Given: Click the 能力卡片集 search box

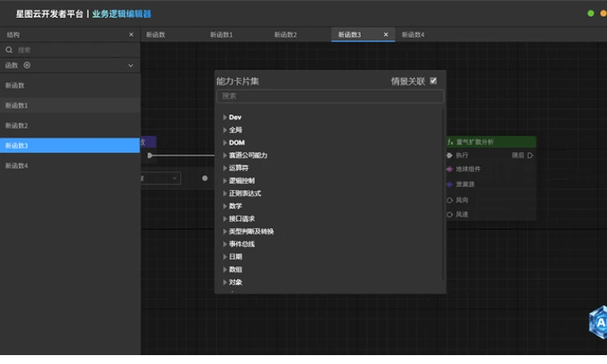Looking at the screenshot, I should (x=330, y=96).
